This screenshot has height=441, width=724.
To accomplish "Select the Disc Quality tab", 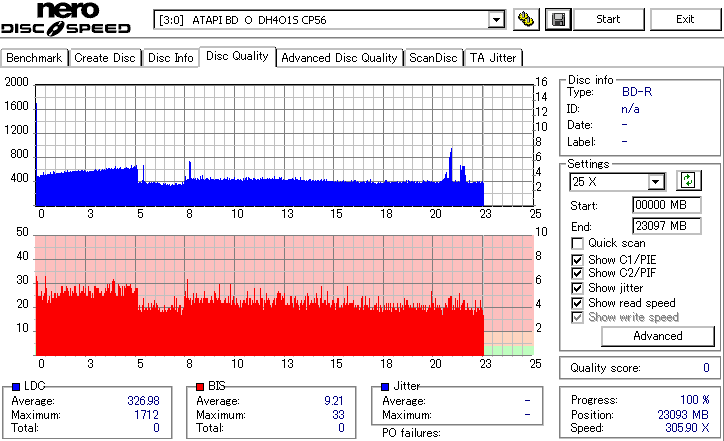I will (237, 56).
